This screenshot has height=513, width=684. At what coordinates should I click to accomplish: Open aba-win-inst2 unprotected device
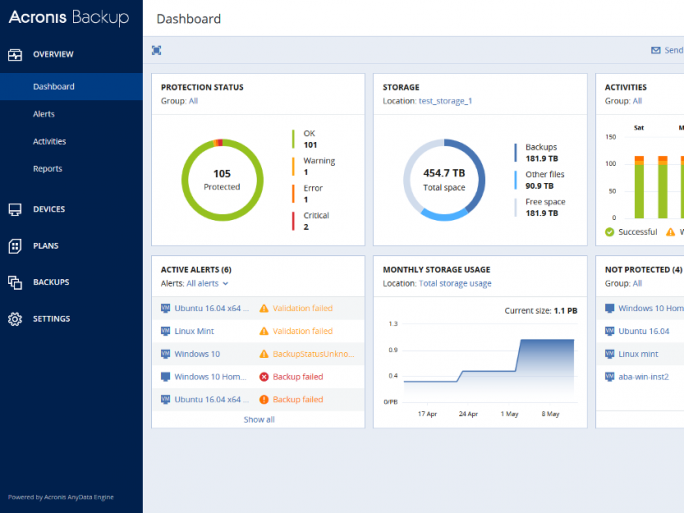coord(643,377)
